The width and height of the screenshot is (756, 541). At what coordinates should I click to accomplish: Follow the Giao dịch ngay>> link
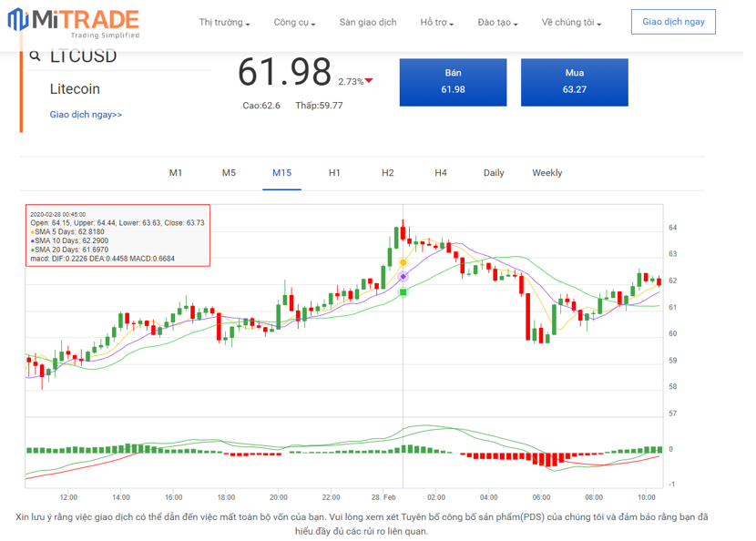pos(86,115)
